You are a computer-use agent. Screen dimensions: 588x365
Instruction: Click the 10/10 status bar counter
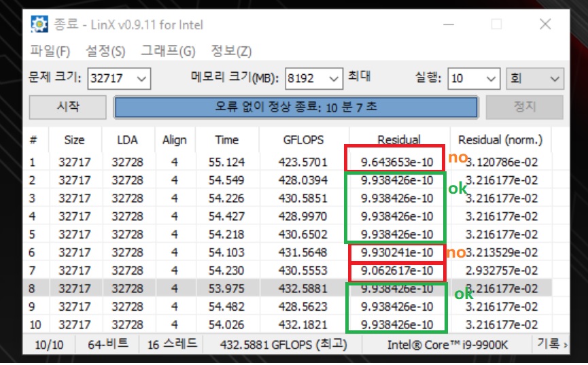(49, 345)
